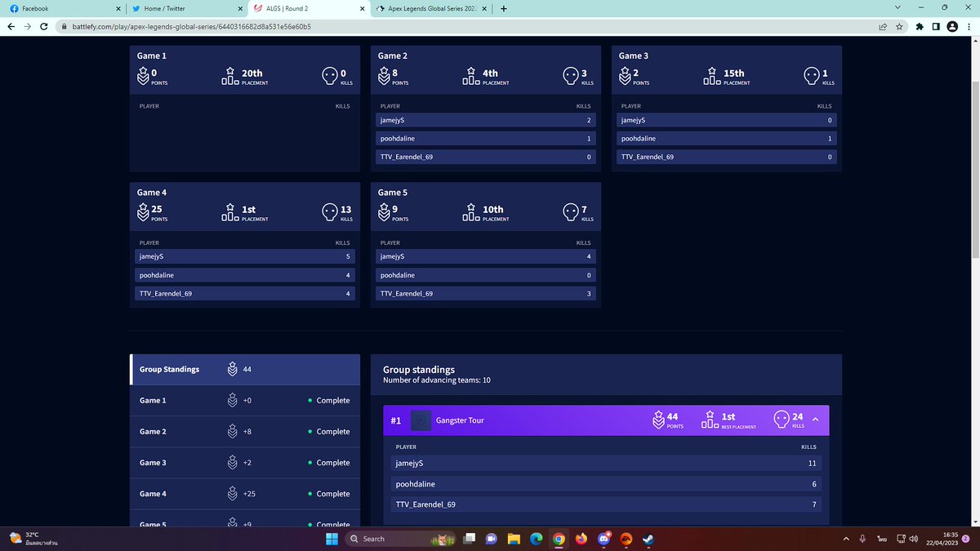Switch to the Facebook browser tab

tap(63, 8)
